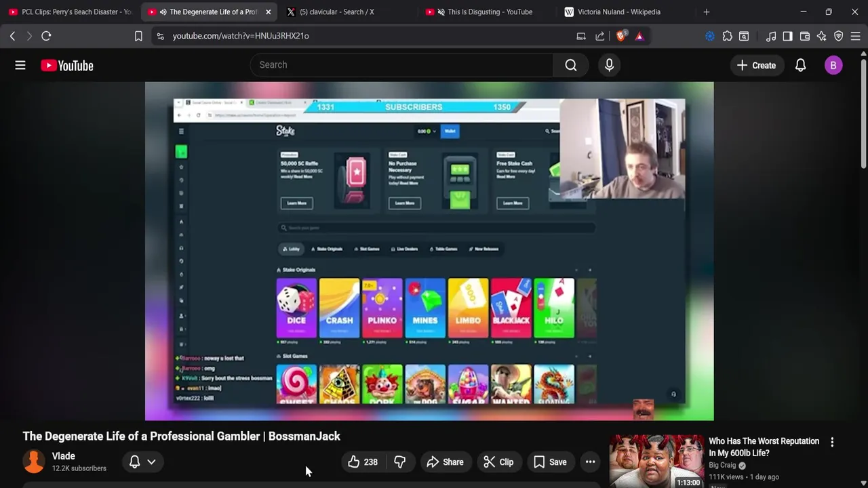This screenshot has height=488, width=868.
Task: Click inside the YouTube search field
Action: (401, 65)
